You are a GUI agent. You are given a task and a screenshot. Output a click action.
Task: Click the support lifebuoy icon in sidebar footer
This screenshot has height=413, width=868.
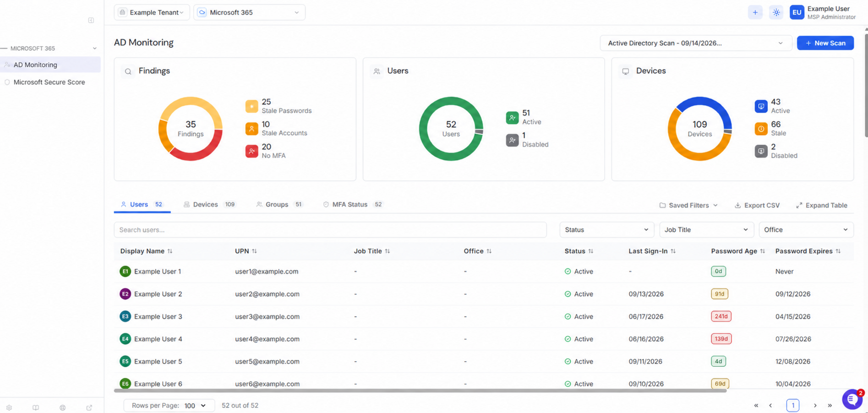click(63, 408)
